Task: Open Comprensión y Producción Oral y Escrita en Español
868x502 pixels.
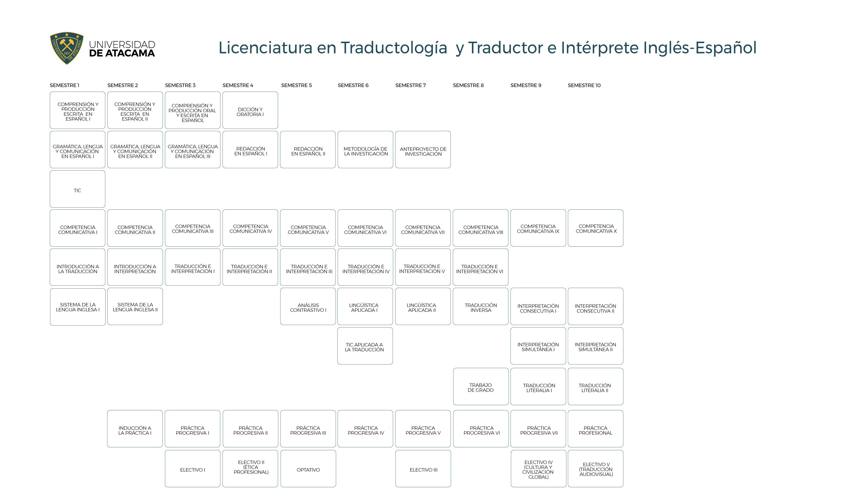Action: pyautogui.click(x=192, y=110)
